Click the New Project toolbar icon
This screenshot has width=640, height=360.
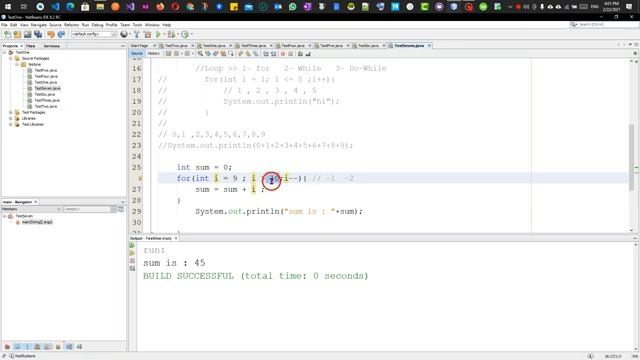(17, 35)
